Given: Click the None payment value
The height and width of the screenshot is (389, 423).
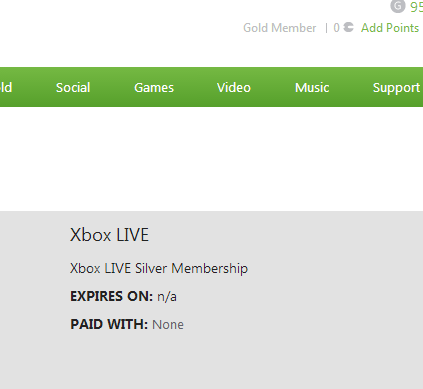Looking at the screenshot, I should [168, 325].
